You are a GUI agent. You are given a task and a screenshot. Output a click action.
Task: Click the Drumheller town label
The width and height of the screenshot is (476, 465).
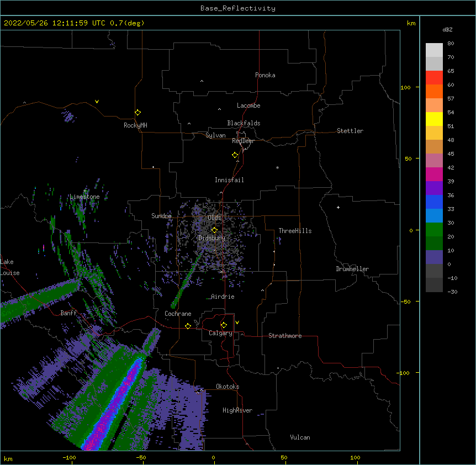point(352,269)
